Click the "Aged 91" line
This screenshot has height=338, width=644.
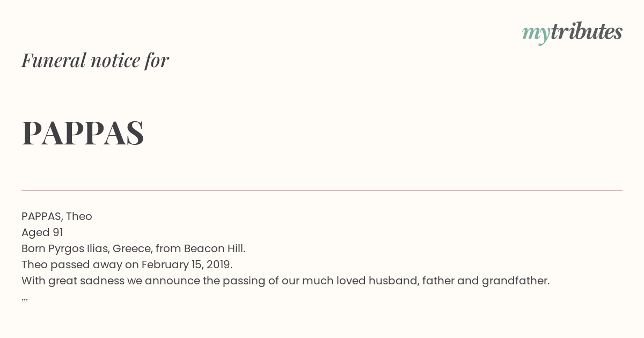click(42, 232)
